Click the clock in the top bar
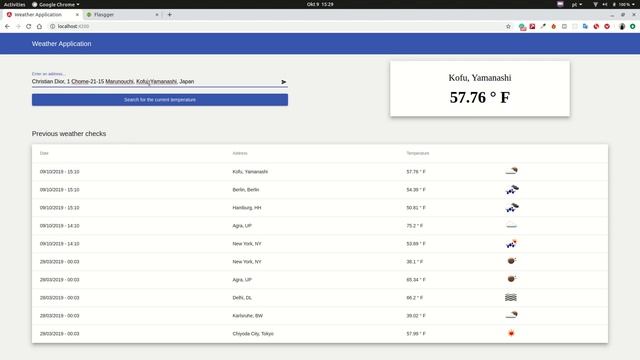 320,4
